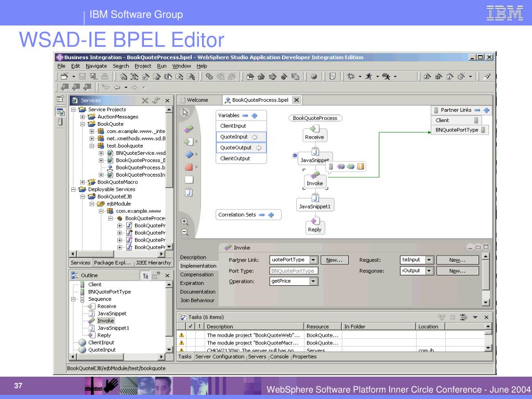
Task: Expand the BookQuoteMacro project node
Action: [x=83, y=182]
